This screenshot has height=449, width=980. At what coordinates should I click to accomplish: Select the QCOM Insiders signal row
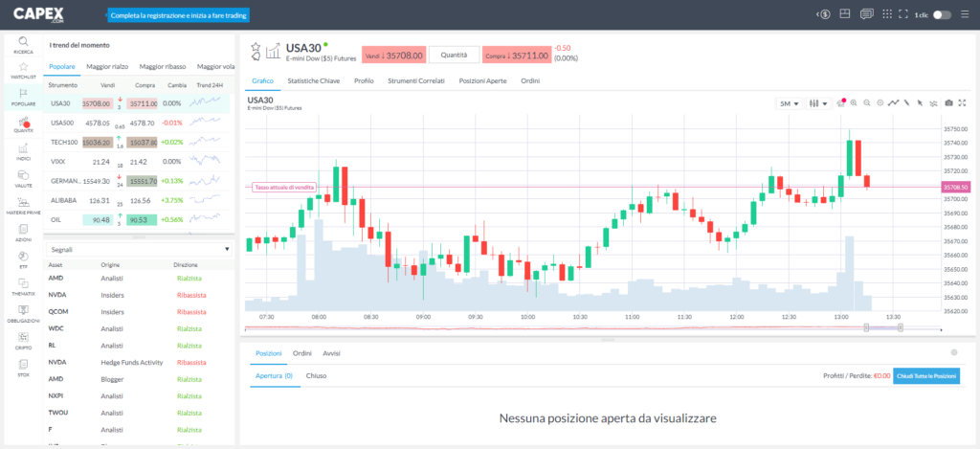click(140, 311)
